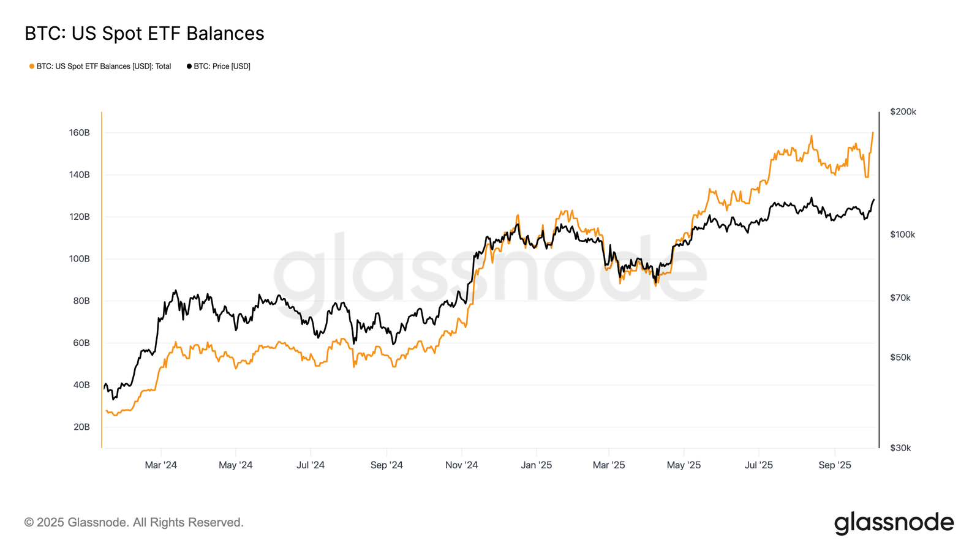Click the chart title "BTC: US Spot ETF Balances"
The image size is (980, 551).
click(x=145, y=33)
